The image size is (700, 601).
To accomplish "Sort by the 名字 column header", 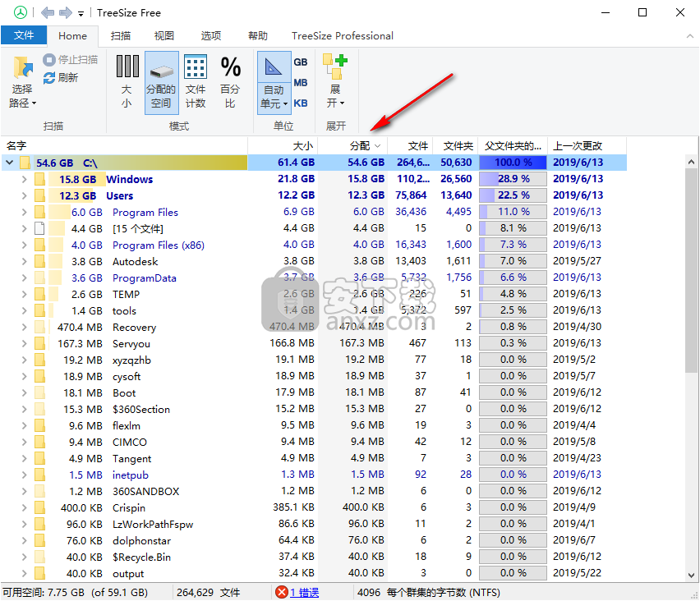I will 125,146.
